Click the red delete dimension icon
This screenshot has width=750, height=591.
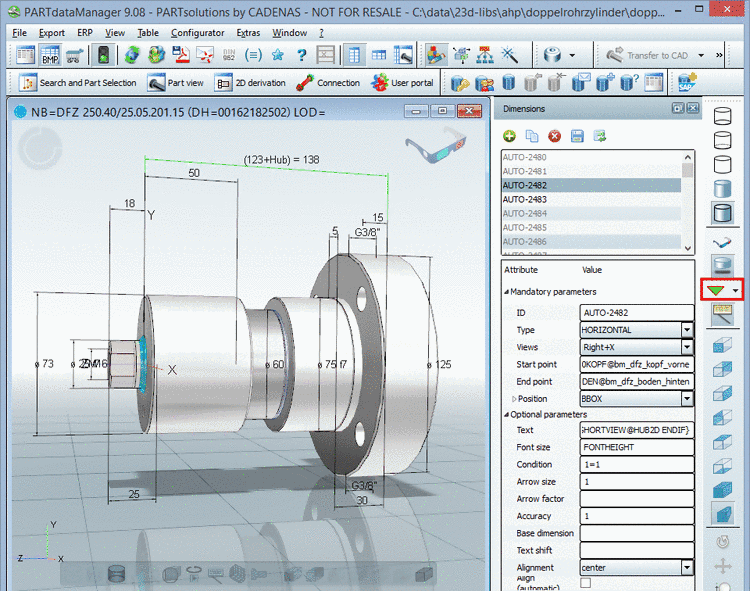(554, 136)
